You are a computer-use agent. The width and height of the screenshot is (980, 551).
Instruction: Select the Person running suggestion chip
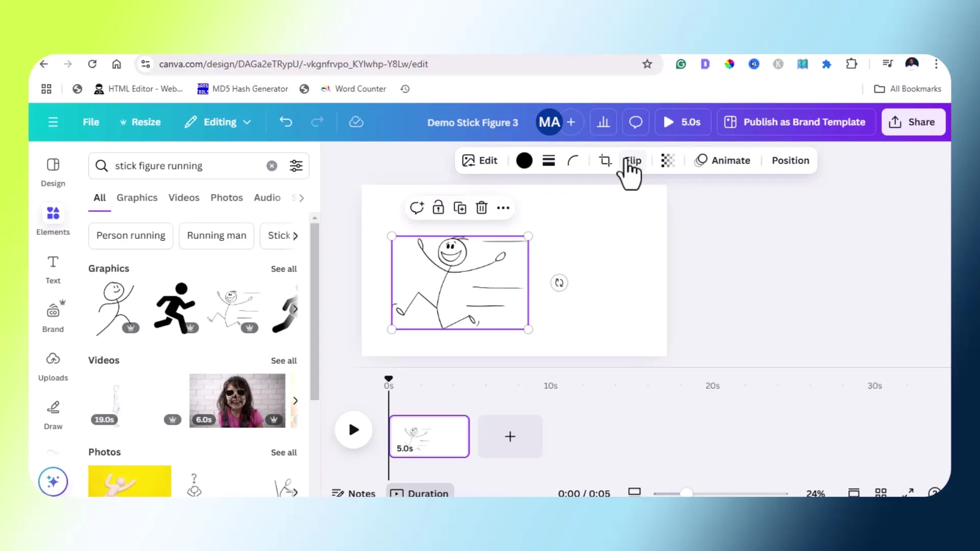coord(131,236)
